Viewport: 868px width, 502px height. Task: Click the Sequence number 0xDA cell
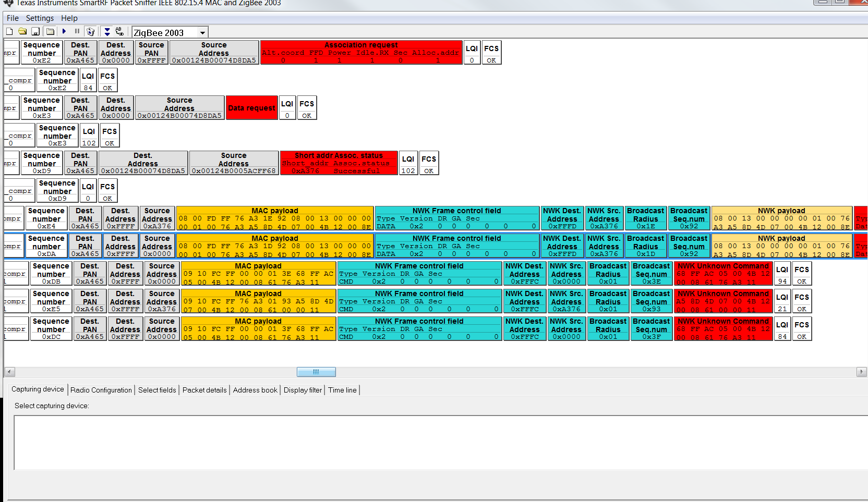[46, 246]
